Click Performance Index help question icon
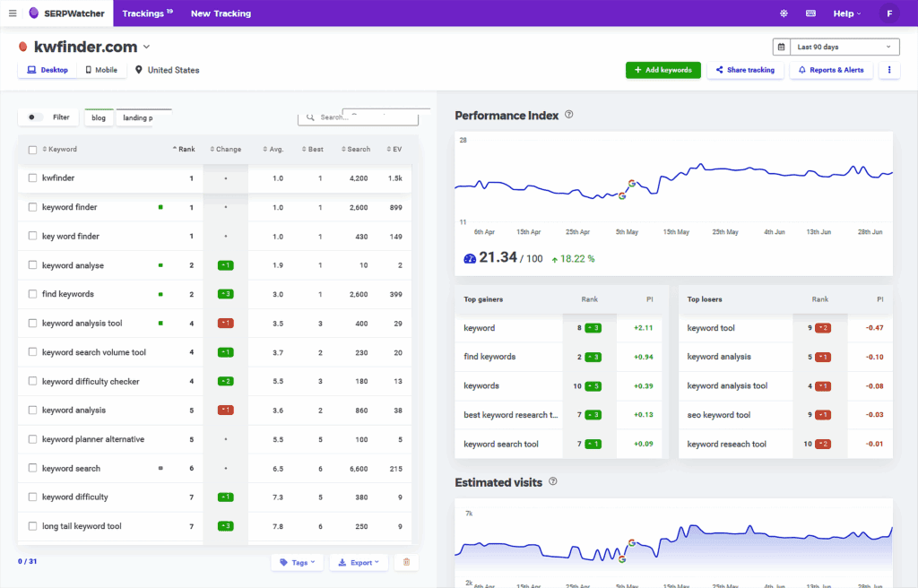 [x=569, y=115]
